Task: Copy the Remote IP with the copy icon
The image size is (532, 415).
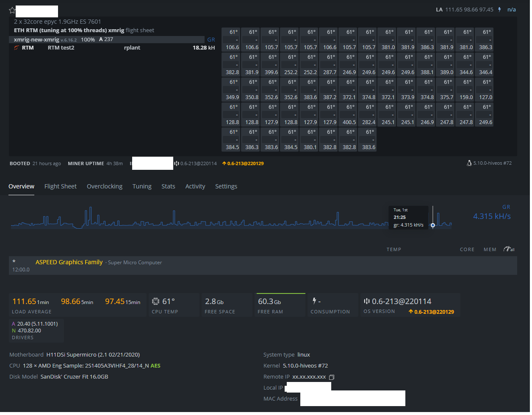Action: [x=332, y=377]
